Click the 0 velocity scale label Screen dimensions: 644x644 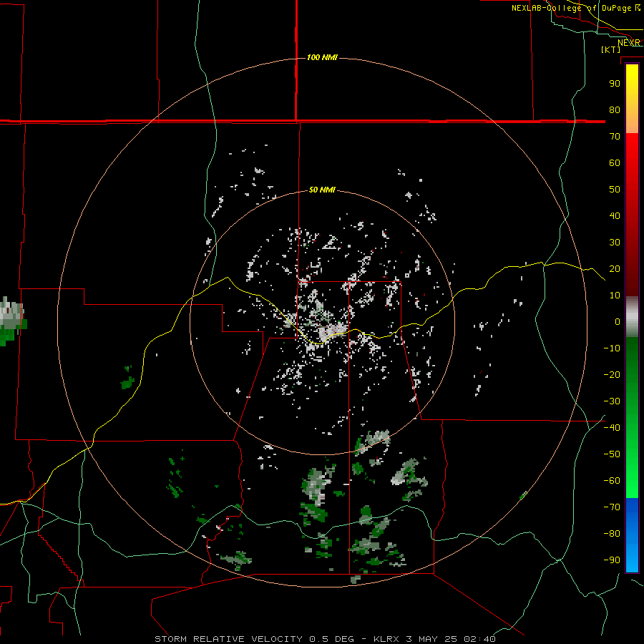(618, 322)
